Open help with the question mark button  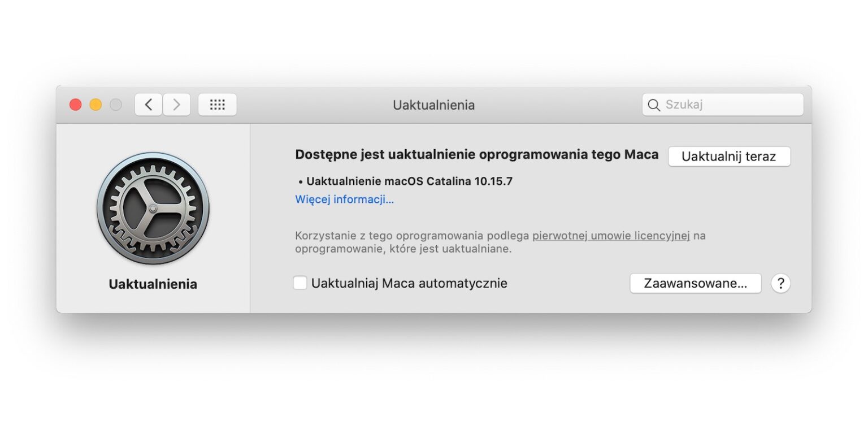click(x=780, y=283)
